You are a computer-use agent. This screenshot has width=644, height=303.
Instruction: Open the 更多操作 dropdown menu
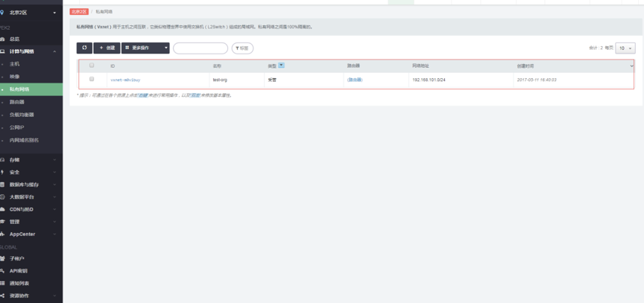click(145, 48)
